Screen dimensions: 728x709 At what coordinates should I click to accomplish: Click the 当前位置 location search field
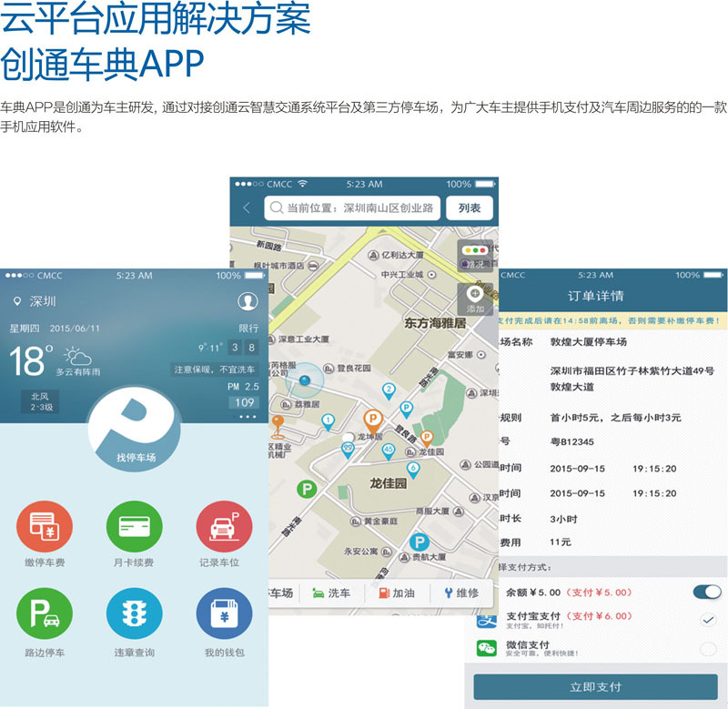pyautogui.click(x=352, y=208)
